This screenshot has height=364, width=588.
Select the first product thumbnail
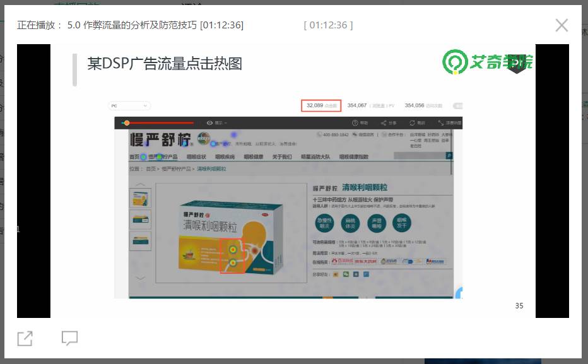(x=140, y=198)
